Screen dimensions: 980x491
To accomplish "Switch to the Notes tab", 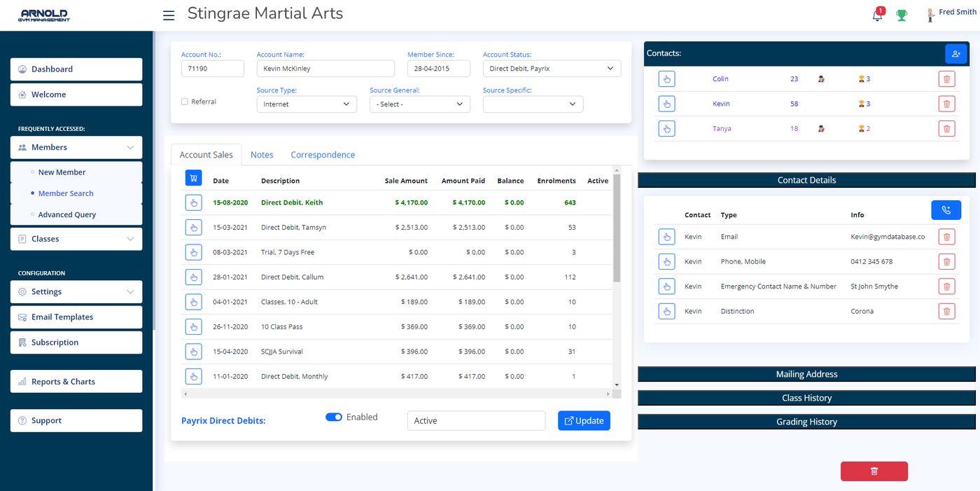I will [x=262, y=155].
